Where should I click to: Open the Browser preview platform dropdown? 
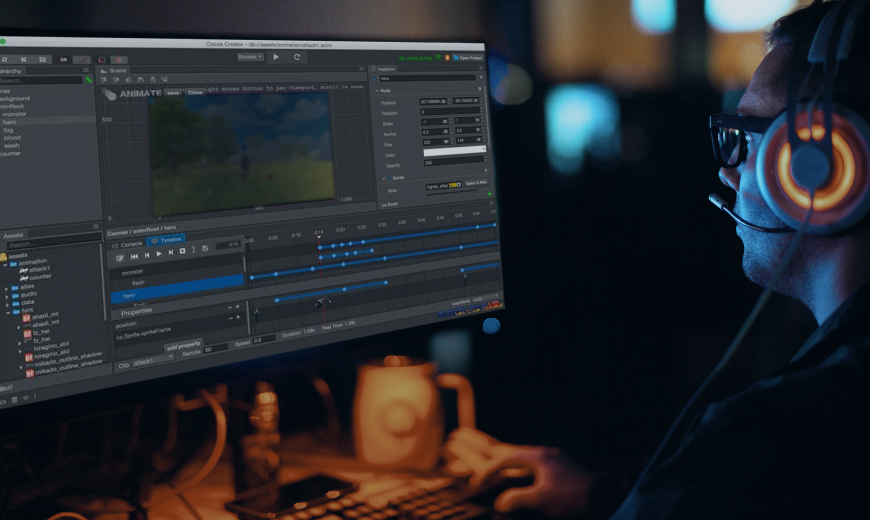click(x=250, y=57)
